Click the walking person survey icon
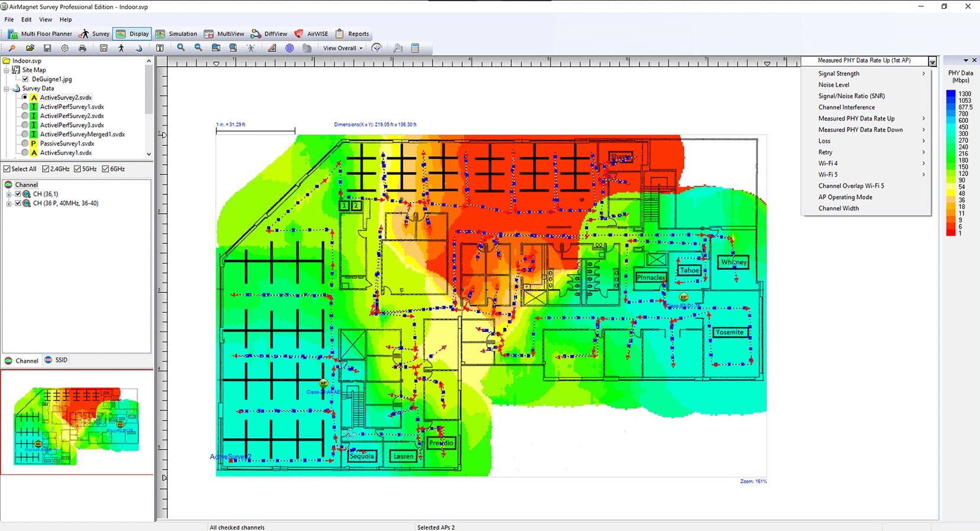 [x=121, y=48]
